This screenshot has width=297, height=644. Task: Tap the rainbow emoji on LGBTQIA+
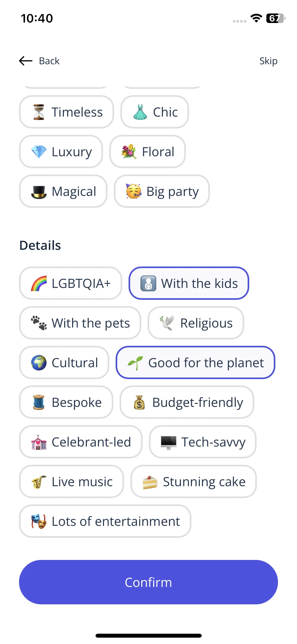39,283
